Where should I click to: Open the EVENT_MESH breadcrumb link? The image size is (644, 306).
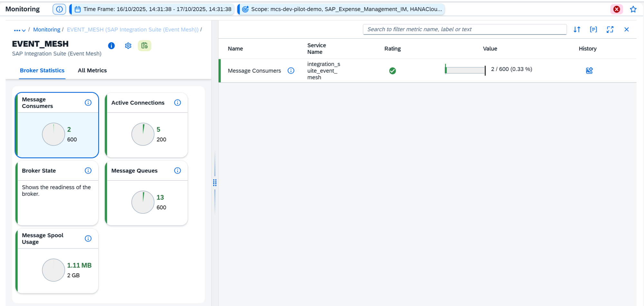tap(133, 30)
